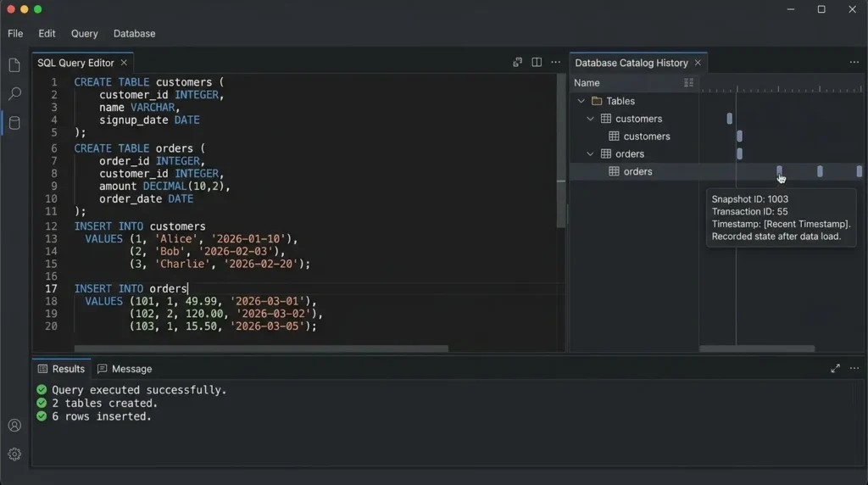Screen dimensions: 868x485
Task: Select the middle orders snapshot marker
Action: tap(820, 171)
